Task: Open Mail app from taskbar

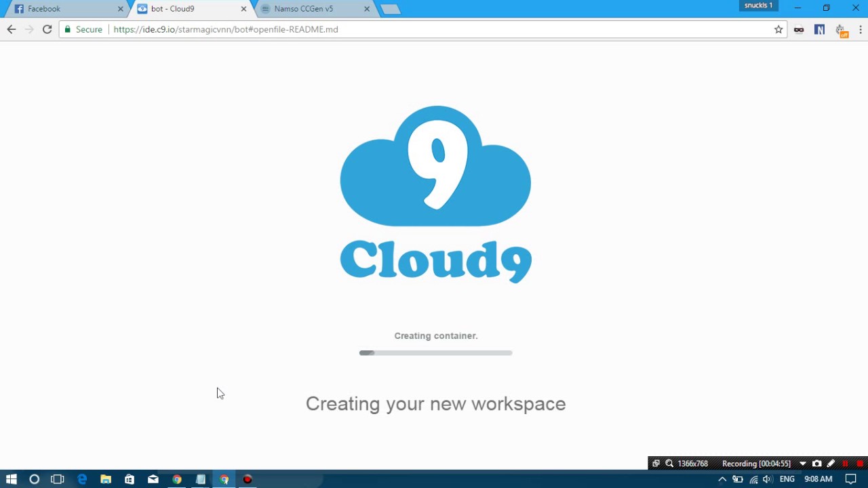Action: tap(153, 479)
